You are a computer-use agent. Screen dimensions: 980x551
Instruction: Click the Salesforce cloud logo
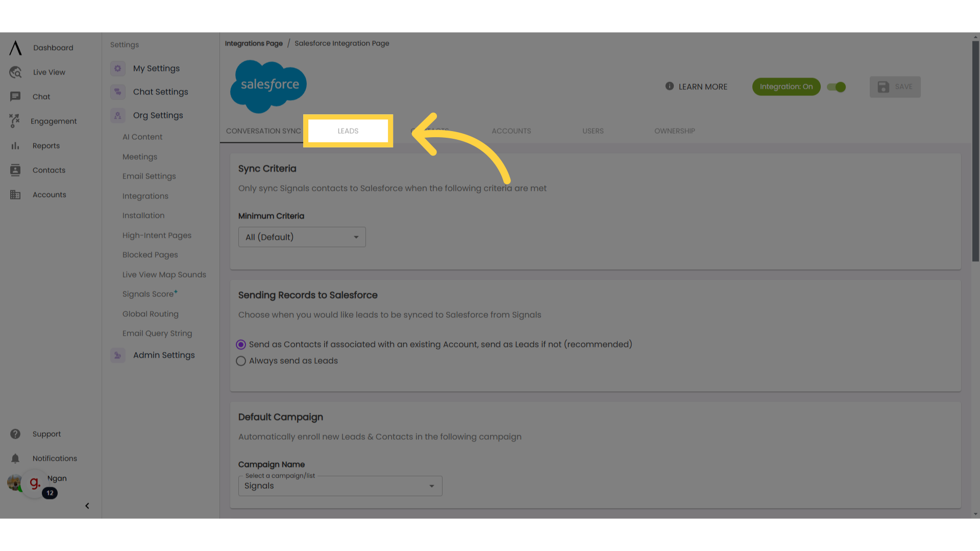268,87
